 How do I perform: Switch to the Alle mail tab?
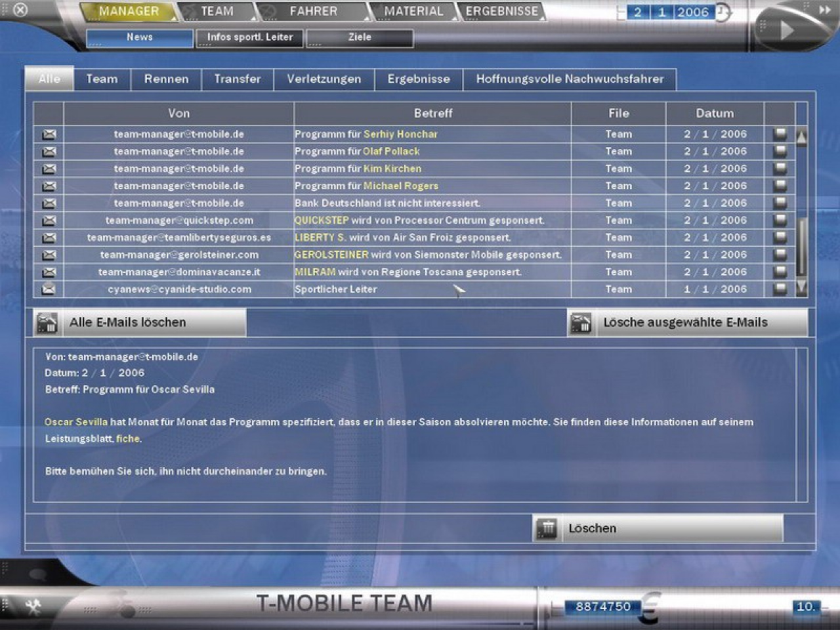[x=49, y=79]
